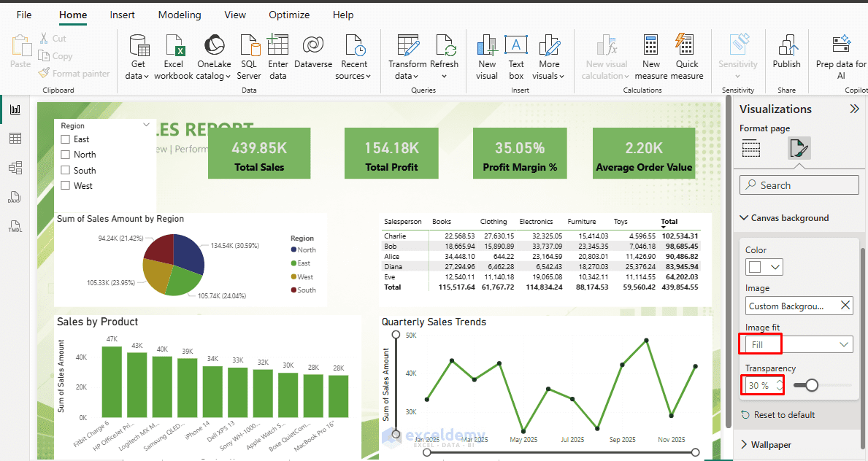Collapse the Canvas background section
This screenshot has height=461, width=868.
click(x=744, y=217)
